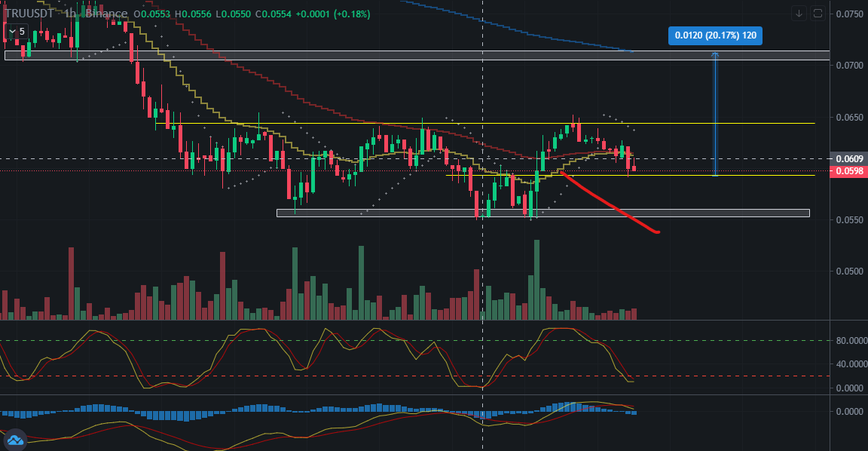Click the red 0.0598 current price tag
The height and width of the screenshot is (451, 868).
pyautogui.click(x=848, y=171)
